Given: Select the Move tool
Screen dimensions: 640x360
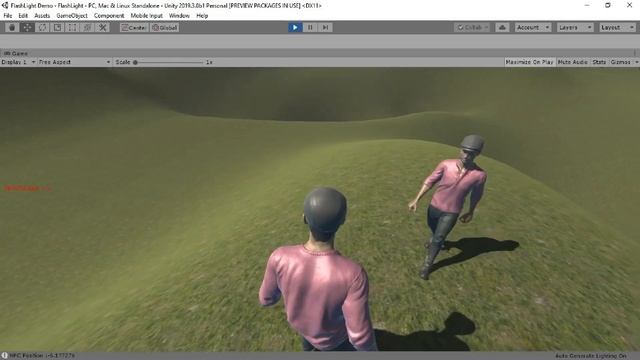Looking at the screenshot, I should coord(27,27).
